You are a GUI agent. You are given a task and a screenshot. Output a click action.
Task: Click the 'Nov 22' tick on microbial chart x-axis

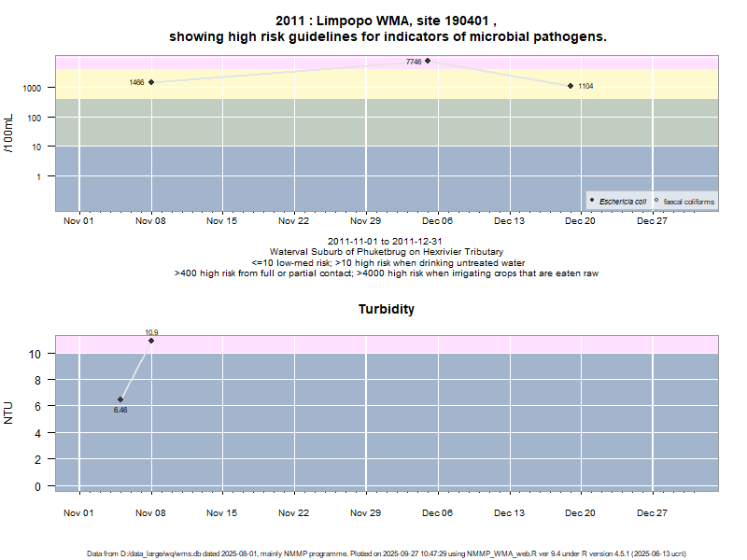tap(294, 222)
